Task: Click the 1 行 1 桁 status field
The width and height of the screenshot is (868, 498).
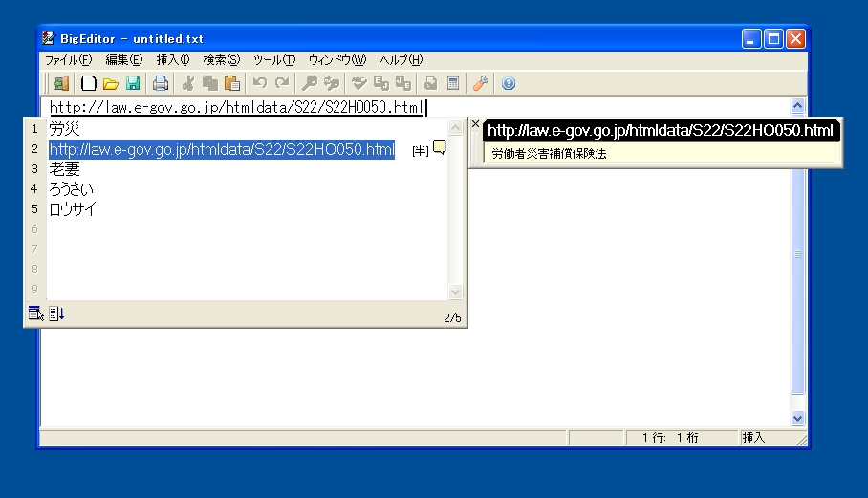Action: 682,438
